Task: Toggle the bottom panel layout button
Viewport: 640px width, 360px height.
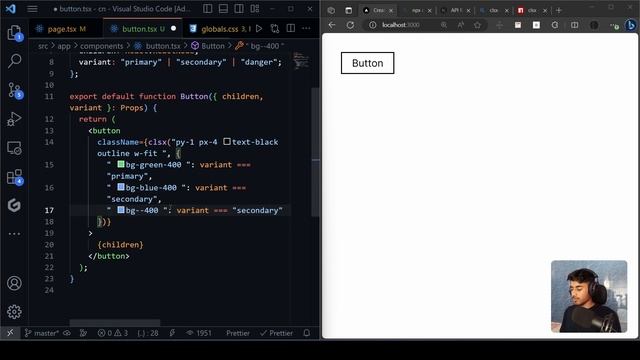Action: point(223,9)
